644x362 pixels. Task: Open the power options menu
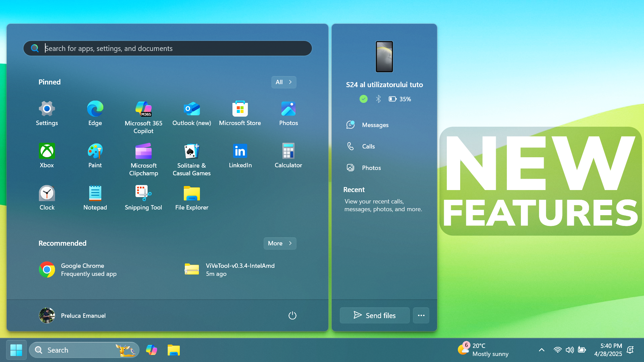point(292,315)
